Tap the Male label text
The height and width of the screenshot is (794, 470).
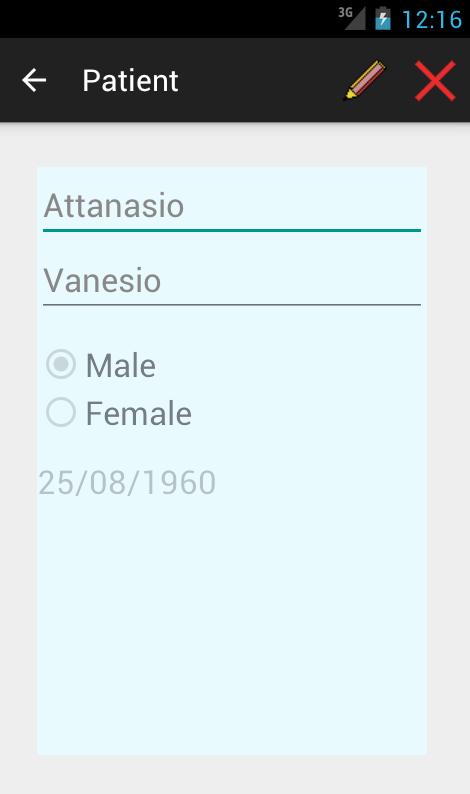pyautogui.click(x=121, y=365)
